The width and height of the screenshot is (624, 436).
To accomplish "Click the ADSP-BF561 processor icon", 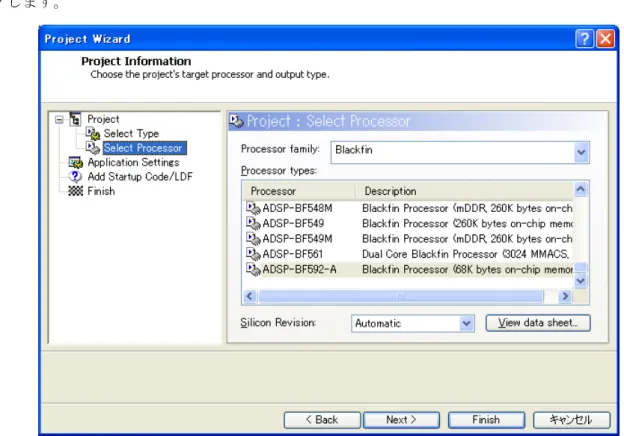I will coord(253,254).
